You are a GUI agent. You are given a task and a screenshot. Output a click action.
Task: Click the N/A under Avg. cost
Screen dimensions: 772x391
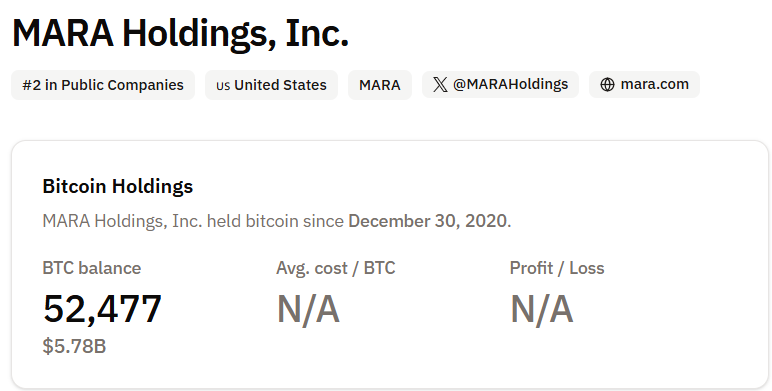click(x=308, y=309)
